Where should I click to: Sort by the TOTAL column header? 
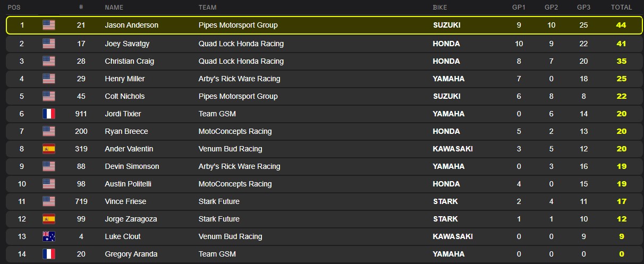click(621, 7)
